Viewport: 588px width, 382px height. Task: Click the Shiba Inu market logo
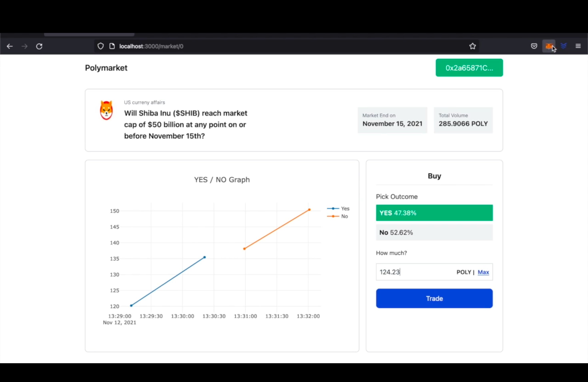pos(106,110)
